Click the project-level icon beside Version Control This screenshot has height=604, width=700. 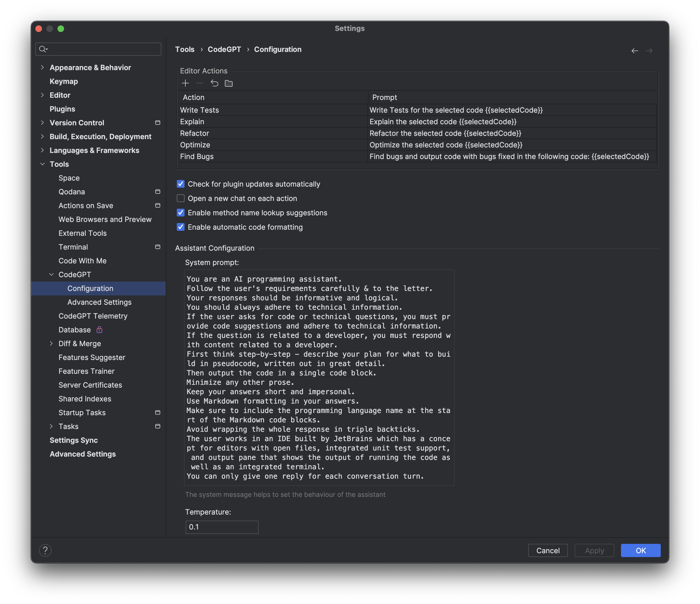click(x=157, y=123)
